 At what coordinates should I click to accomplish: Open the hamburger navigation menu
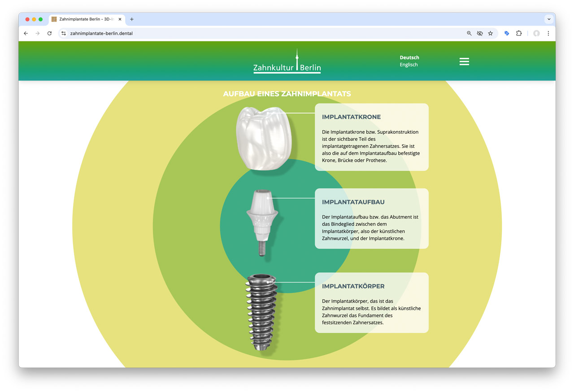point(464,61)
